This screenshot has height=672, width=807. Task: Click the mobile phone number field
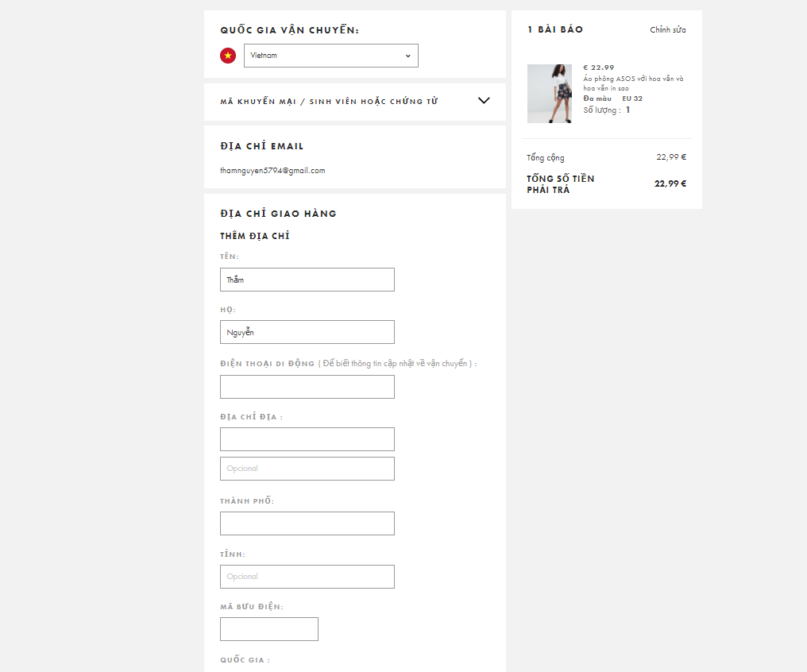point(307,387)
